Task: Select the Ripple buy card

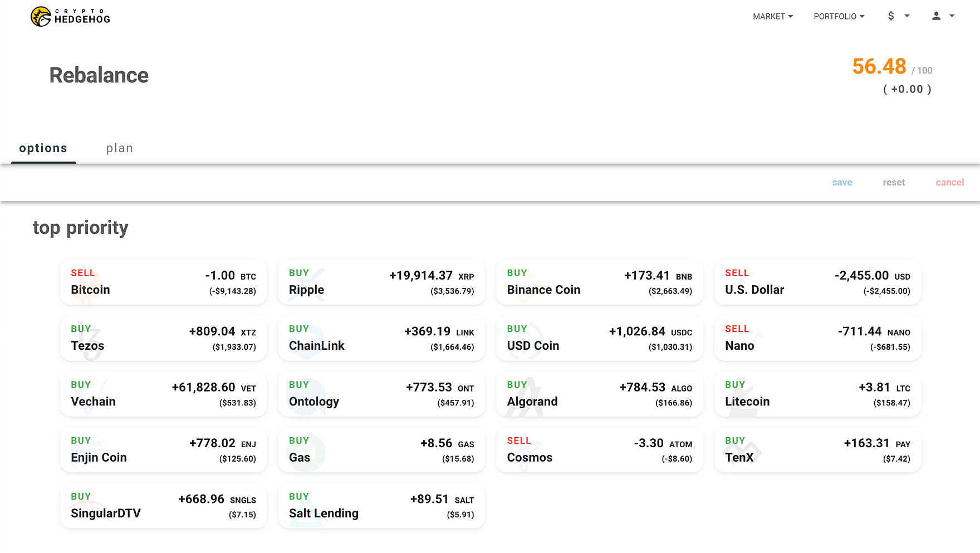Action: 381,282
